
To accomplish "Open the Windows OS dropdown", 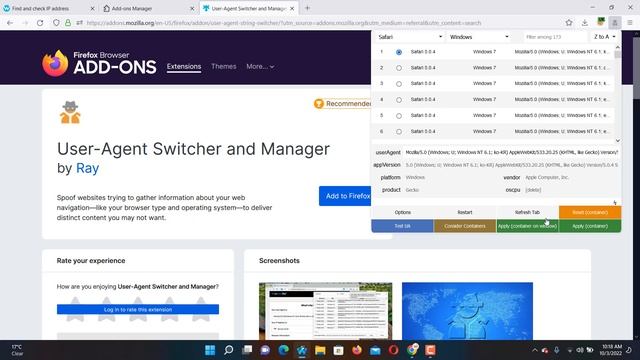I will pyautogui.click(x=479, y=37).
